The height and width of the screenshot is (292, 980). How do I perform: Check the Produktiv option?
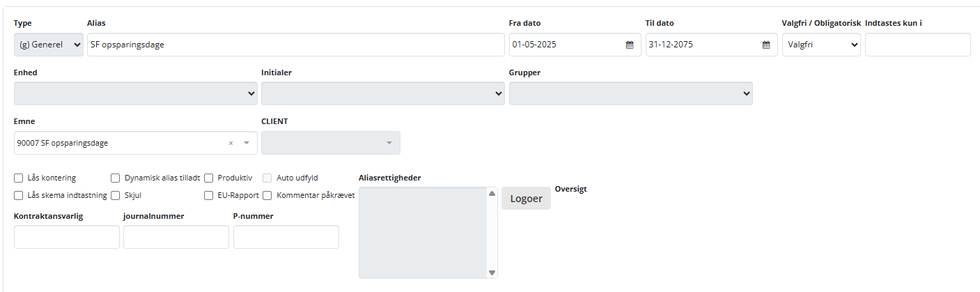[x=209, y=178]
